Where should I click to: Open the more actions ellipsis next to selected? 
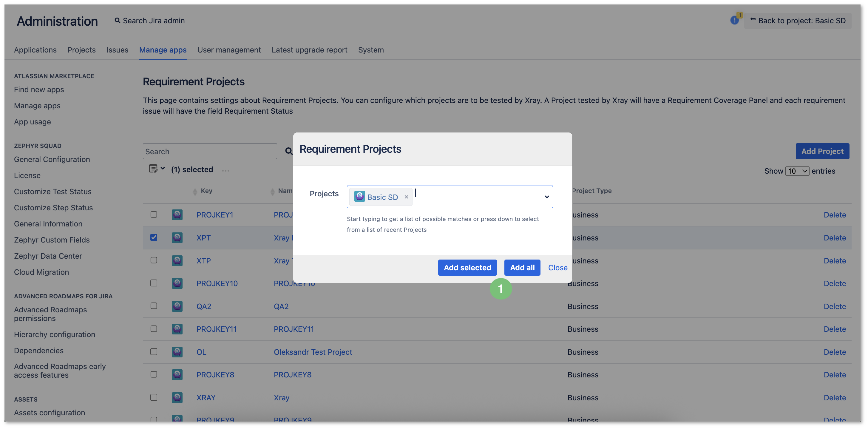pos(226,171)
